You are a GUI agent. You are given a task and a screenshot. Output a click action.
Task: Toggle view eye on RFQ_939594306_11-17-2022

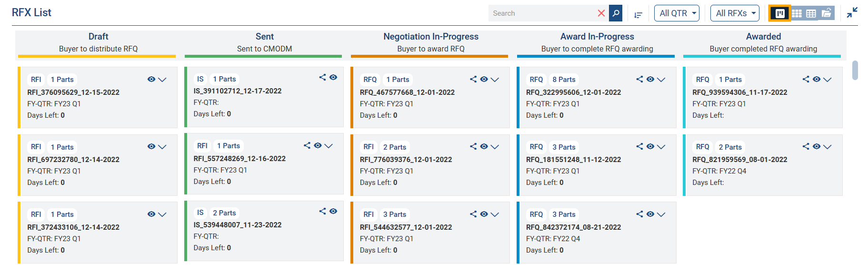[x=817, y=79]
